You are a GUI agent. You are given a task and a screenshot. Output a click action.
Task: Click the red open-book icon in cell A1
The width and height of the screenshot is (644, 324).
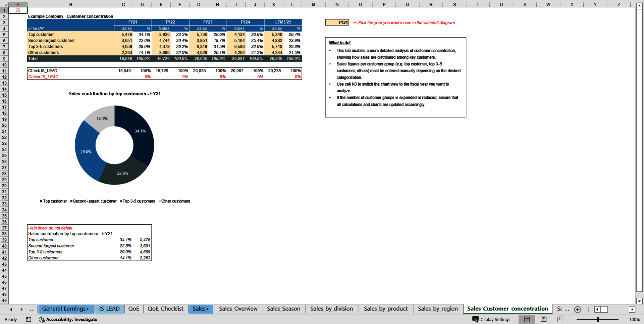tap(17, 10)
